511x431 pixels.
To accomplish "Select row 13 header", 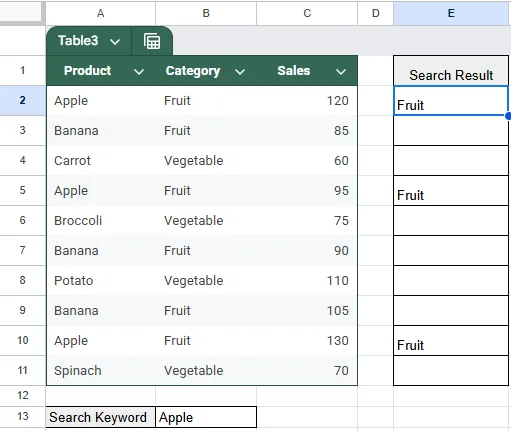I will coord(22,417).
